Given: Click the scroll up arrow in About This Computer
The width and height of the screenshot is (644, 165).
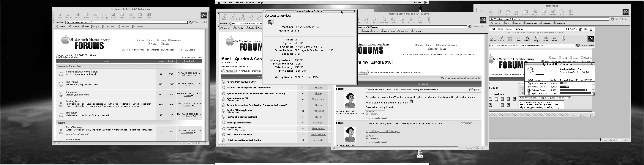Looking at the screenshot, I should 594,83.
